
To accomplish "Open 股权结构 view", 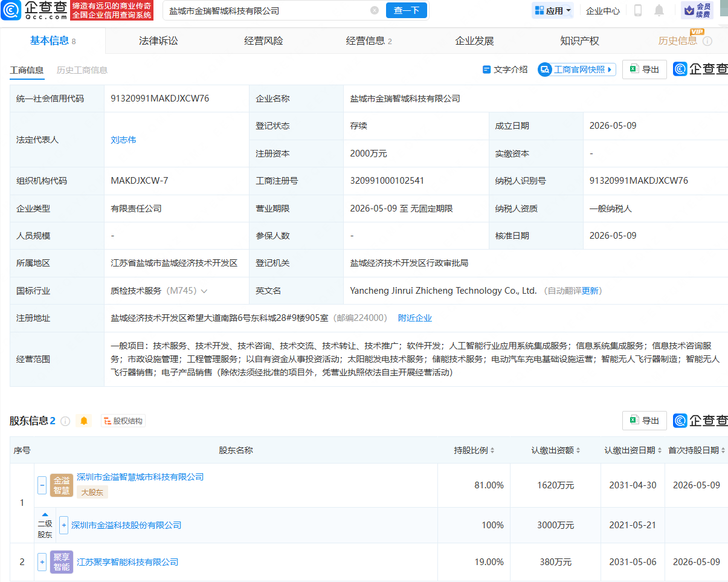I will [123, 421].
